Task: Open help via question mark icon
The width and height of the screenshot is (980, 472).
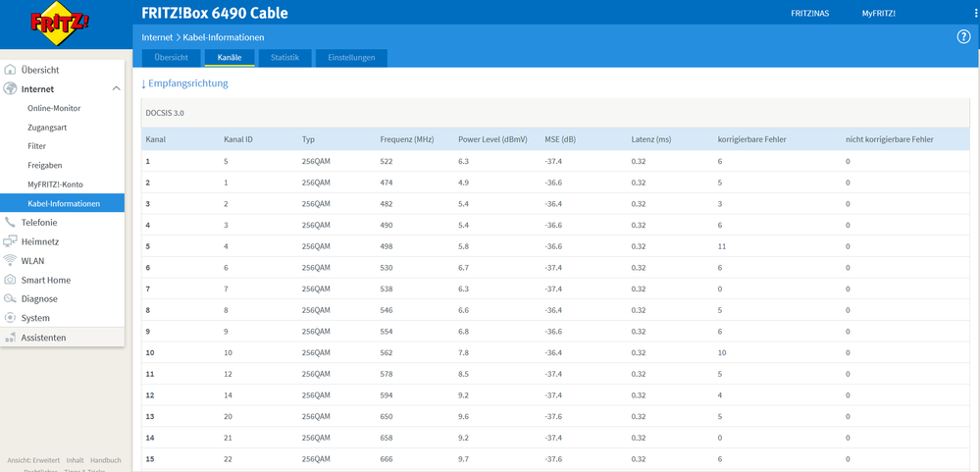Action: click(x=963, y=37)
